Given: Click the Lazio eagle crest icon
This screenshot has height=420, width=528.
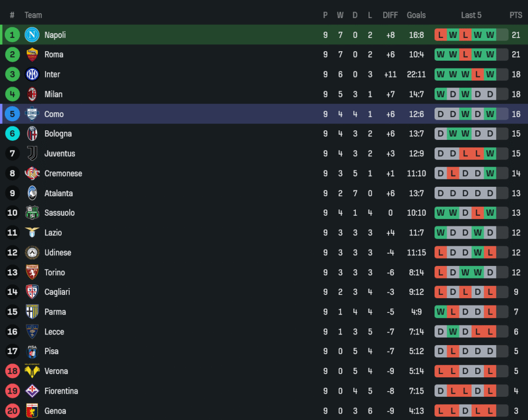Looking at the screenshot, I should point(32,233).
